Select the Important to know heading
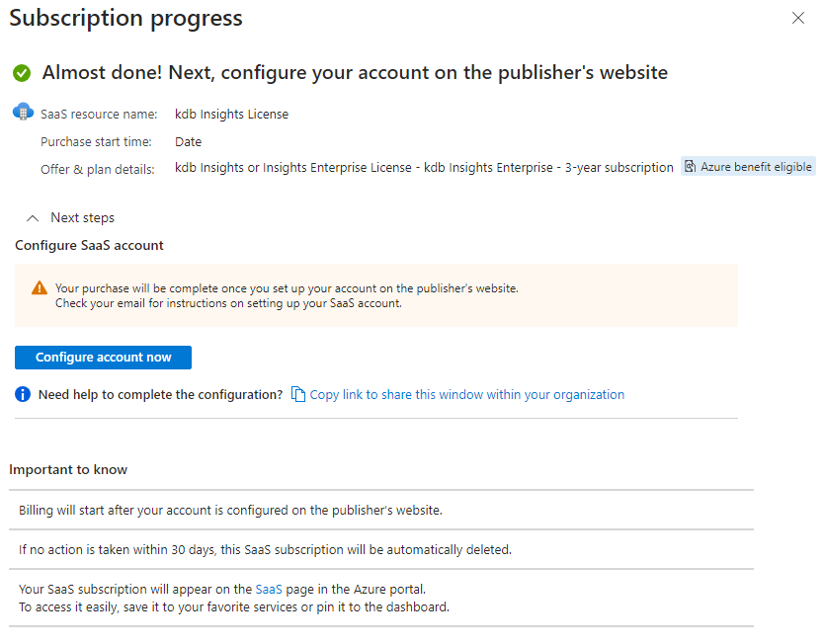824x644 pixels. (x=68, y=469)
